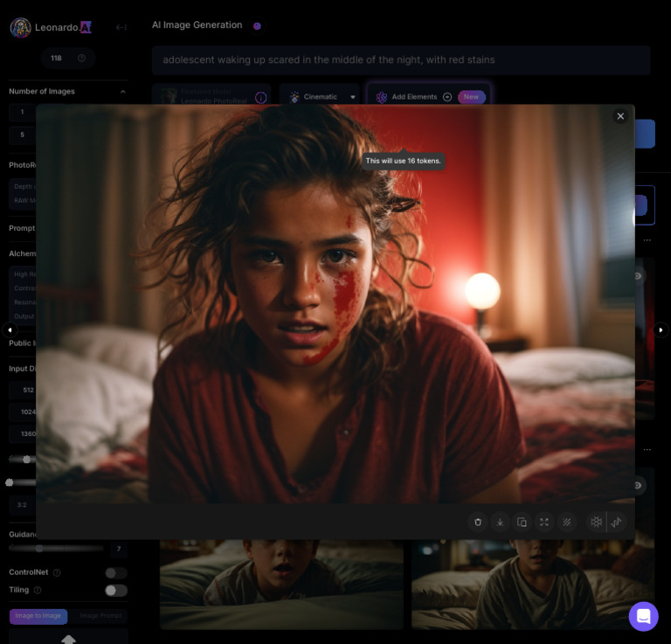Open the Leonardo.Ai logo home link
Image resolution: width=671 pixels, height=644 pixels.
coord(51,27)
